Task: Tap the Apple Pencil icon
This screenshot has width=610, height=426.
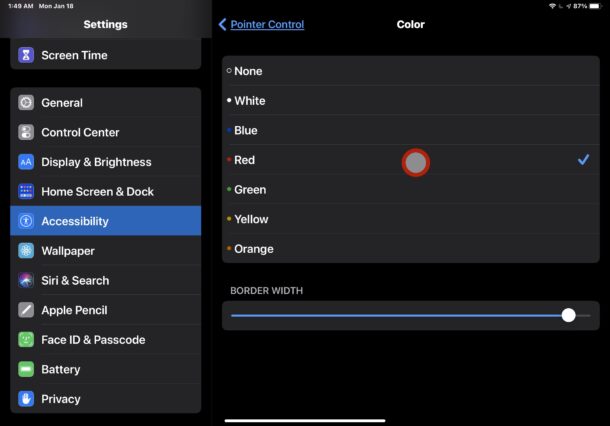Action: click(26, 310)
